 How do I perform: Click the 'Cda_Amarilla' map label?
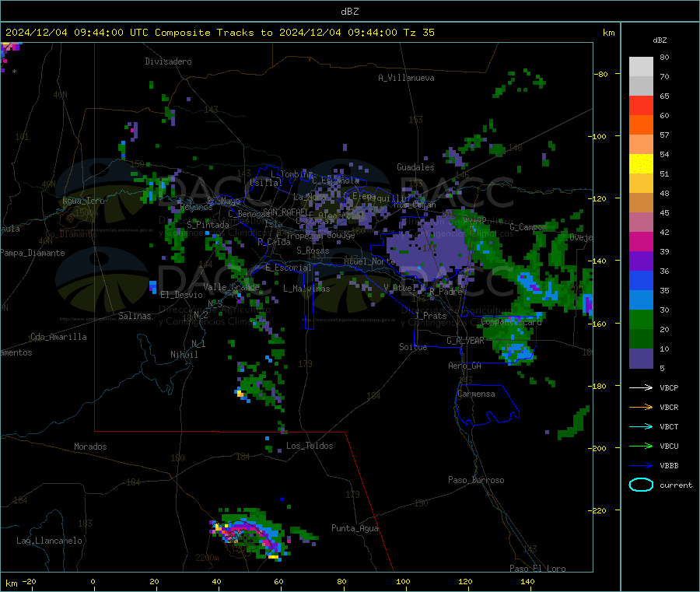tap(58, 337)
